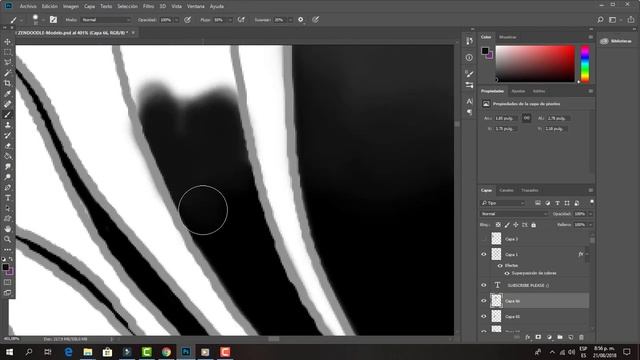The width and height of the screenshot is (640, 360).
Task: Toggle lock transparent pixels
Action: pos(498,225)
